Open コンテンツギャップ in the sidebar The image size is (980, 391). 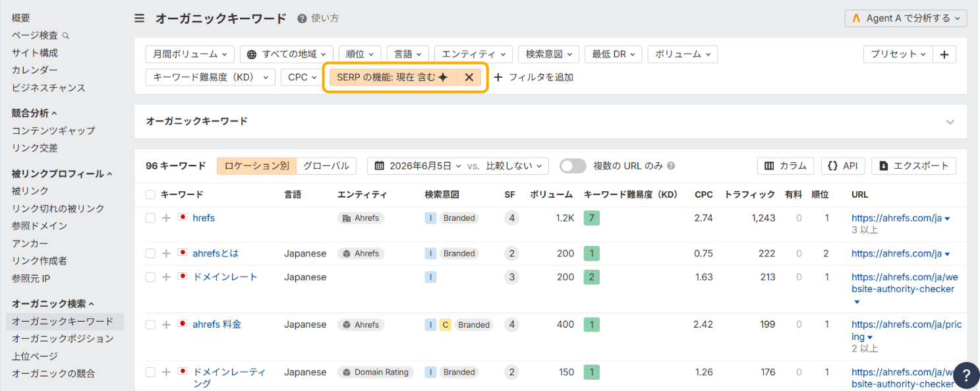[x=53, y=131]
